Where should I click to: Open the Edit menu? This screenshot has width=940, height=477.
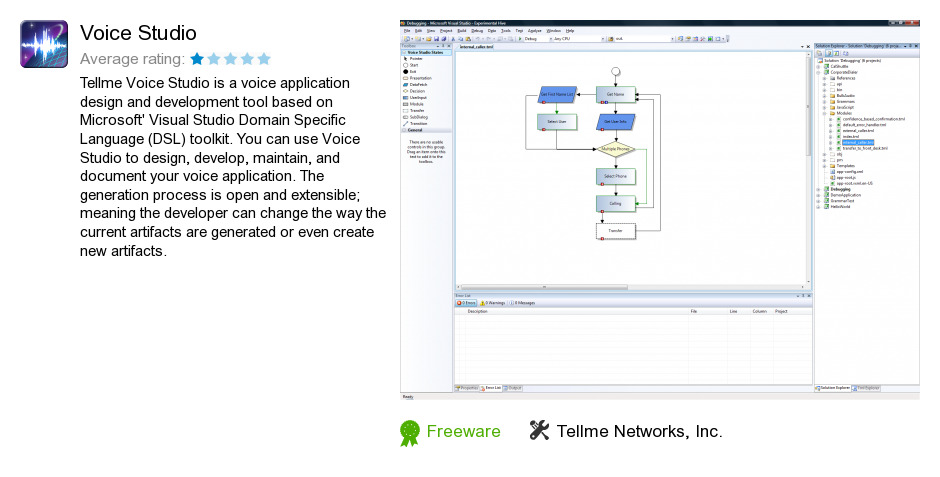(x=418, y=31)
